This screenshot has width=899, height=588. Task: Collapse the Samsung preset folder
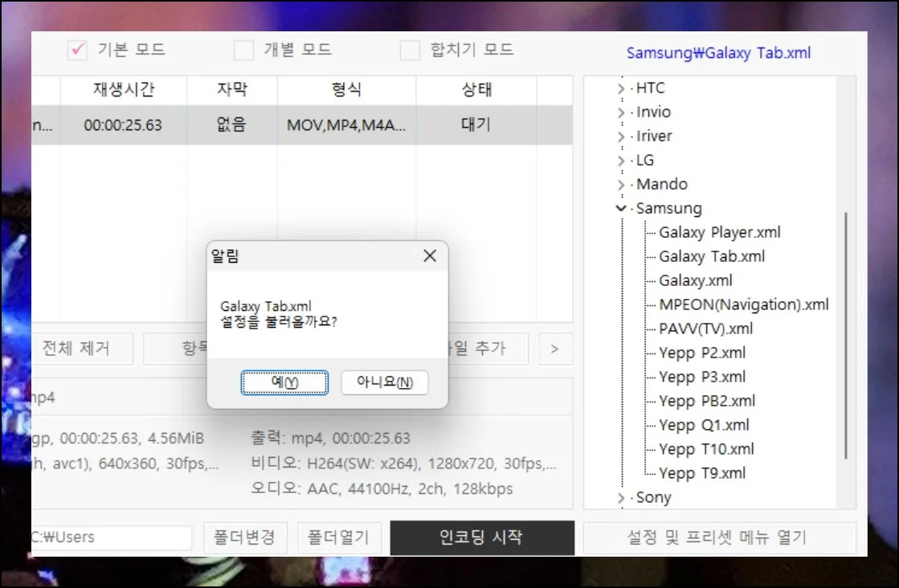[621, 209]
